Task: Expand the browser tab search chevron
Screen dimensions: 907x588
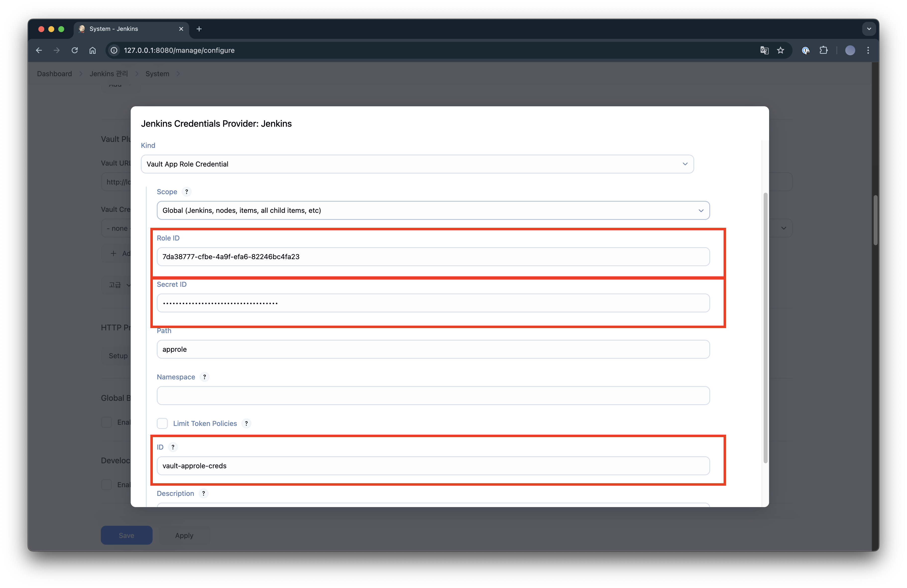Action: [x=869, y=29]
